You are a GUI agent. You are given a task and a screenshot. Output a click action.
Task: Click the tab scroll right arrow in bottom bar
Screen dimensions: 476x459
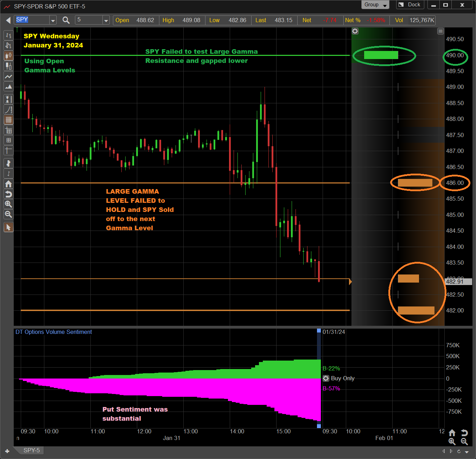451,451
